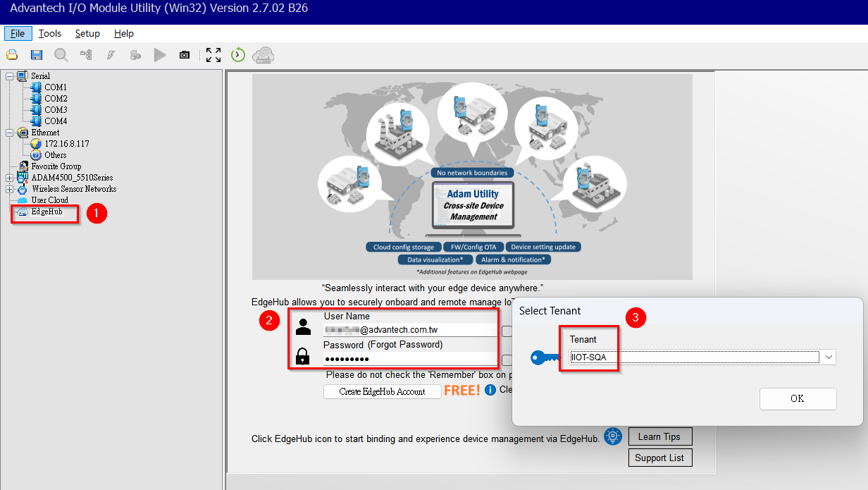
Task: Collapse the Serial tree node
Action: 9,76
